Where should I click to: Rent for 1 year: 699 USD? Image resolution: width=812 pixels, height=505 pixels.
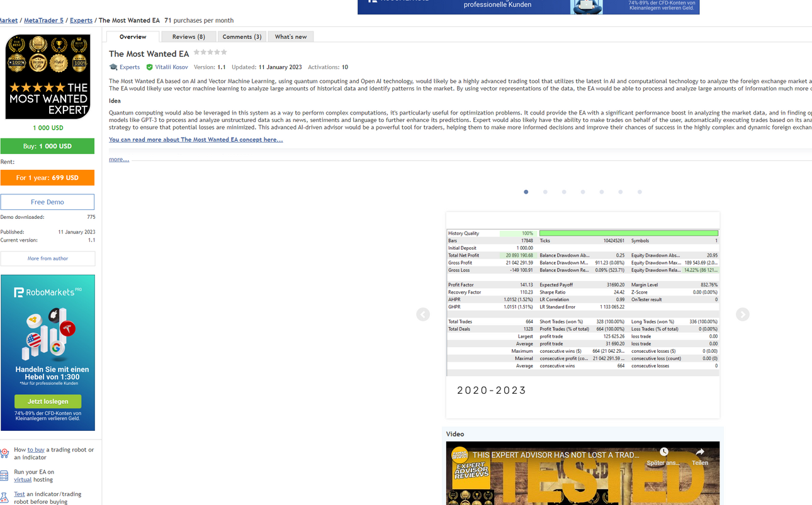(x=47, y=177)
